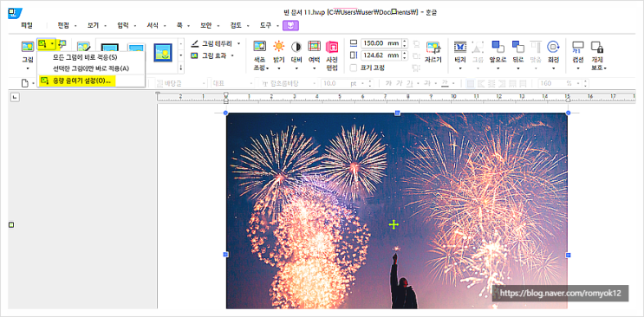644x317 pixels.
Task: Toggle bold 가 in the format bar
Action: [388, 83]
